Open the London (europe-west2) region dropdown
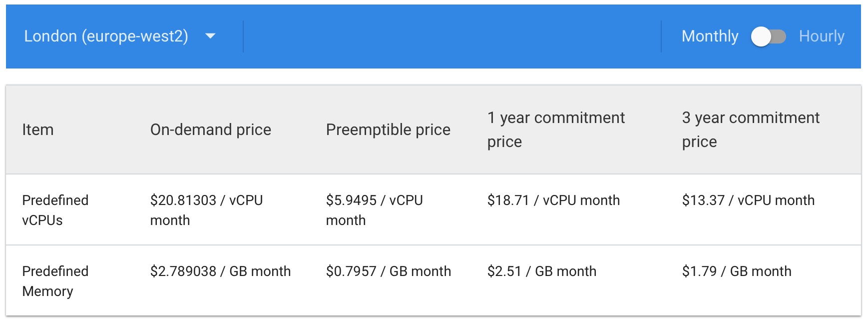 pyautogui.click(x=106, y=36)
